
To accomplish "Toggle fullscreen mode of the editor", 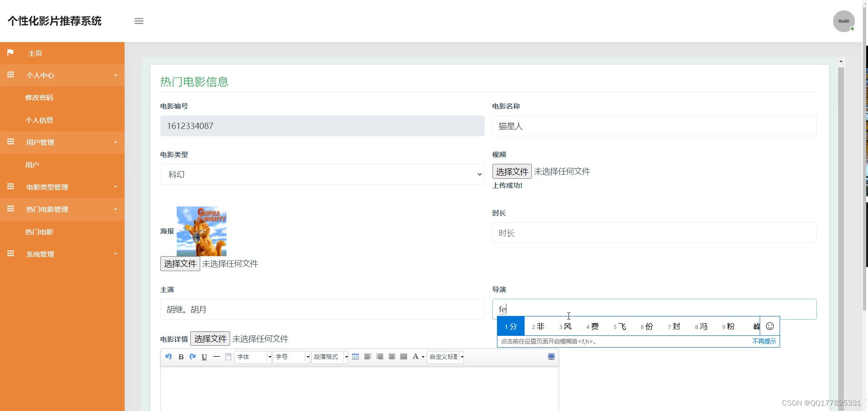I will pos(551,357).
